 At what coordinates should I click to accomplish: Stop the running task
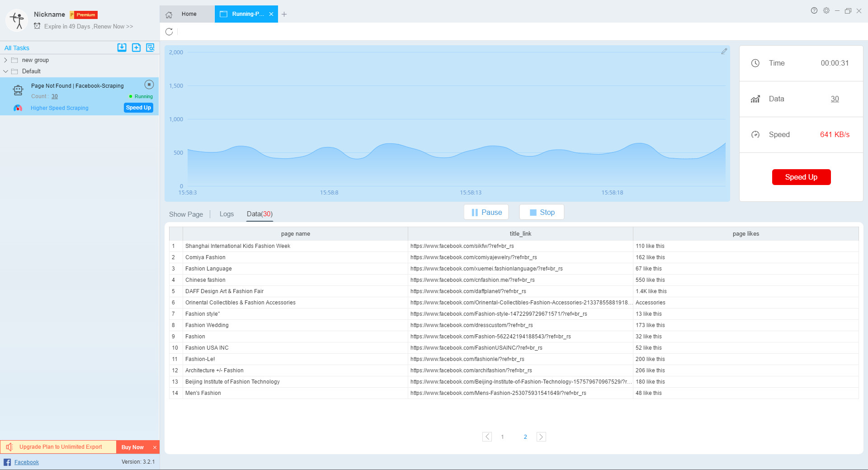coord(542,212)
